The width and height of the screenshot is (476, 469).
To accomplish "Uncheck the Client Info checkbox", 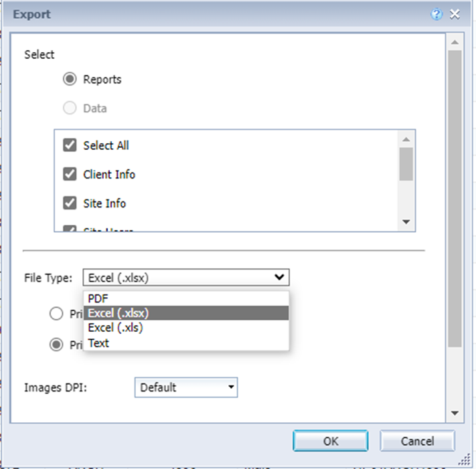I will click(x=70, y=174).
